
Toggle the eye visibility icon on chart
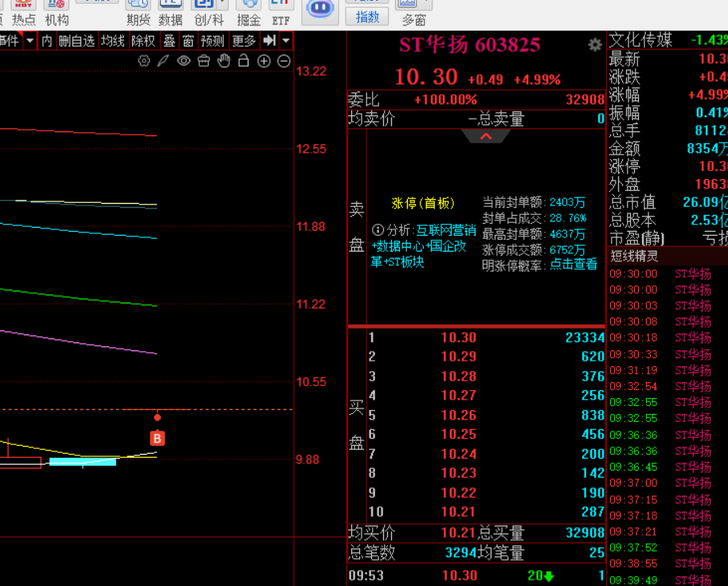[x=184, y=61]
